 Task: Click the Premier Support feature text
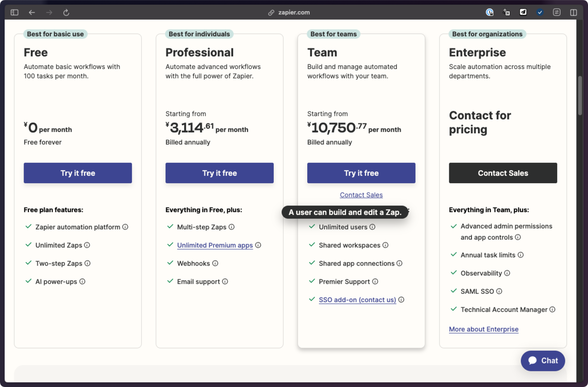344,281
